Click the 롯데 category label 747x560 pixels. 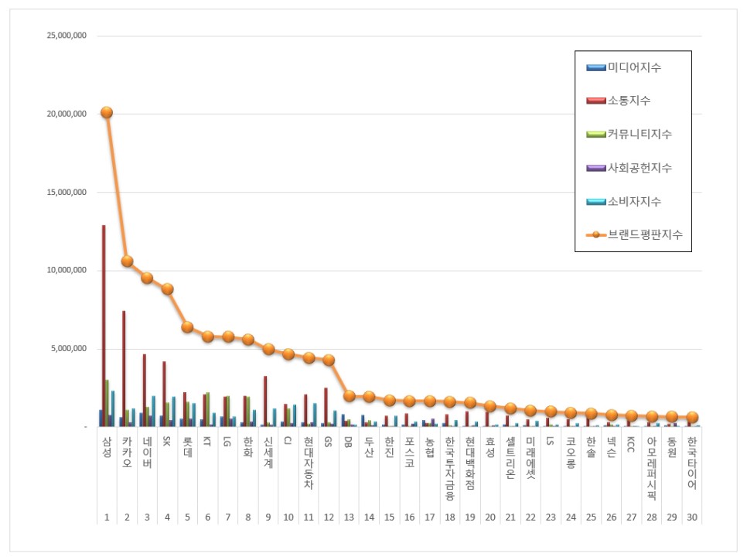click(x=187, y=447)
